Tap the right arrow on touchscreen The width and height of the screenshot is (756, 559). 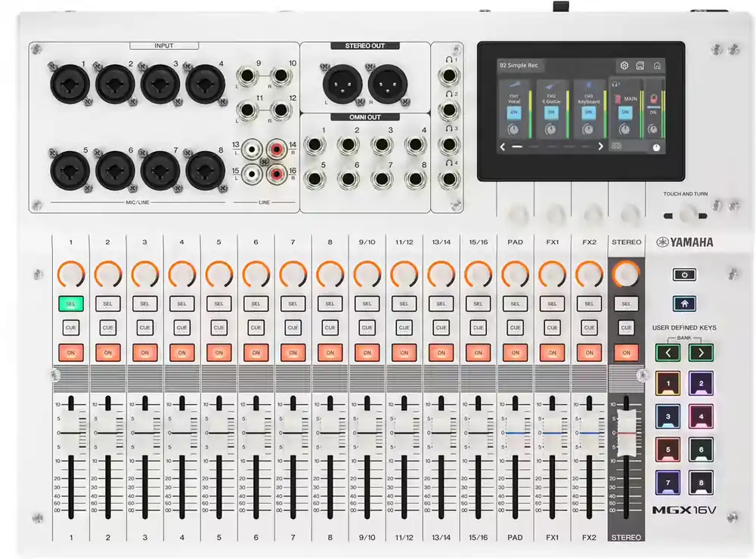point(600,147)
